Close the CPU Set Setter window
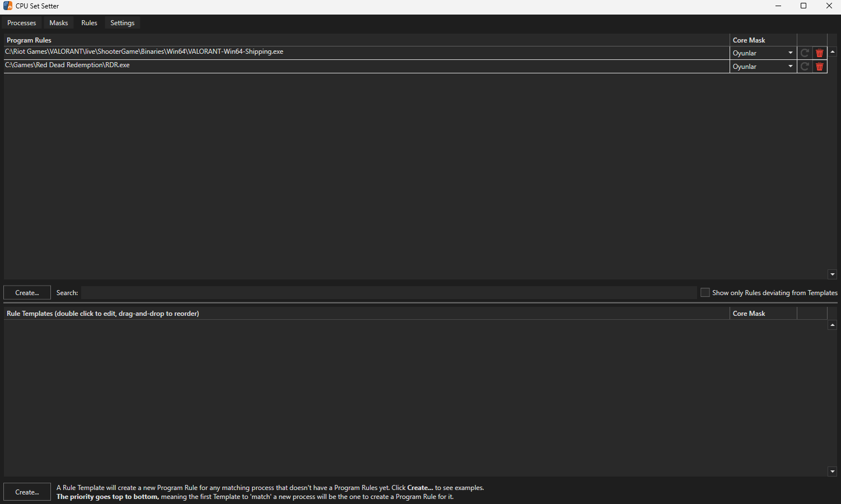The width and height of the screenshot is (841, 504). [829, 6]
